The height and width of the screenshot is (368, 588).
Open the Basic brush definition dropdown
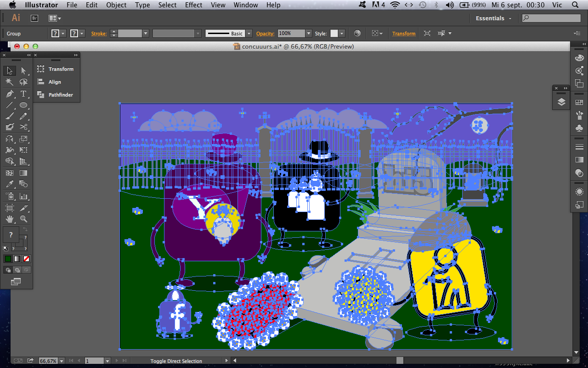249,34
